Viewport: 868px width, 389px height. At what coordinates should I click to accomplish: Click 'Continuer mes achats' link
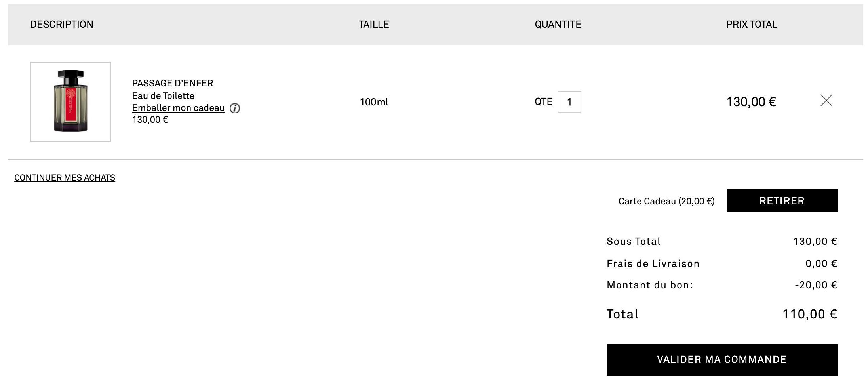click(x=65, y=178)
